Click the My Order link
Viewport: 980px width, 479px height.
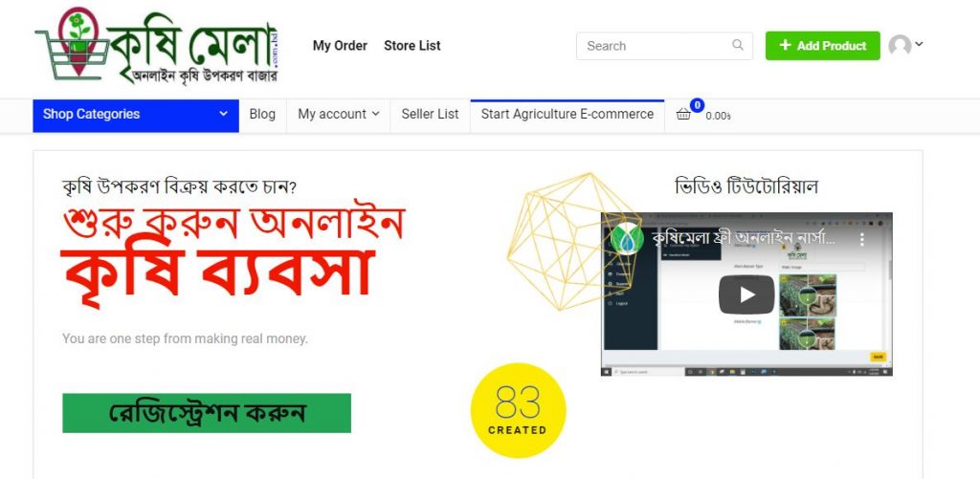pos(340,46)
